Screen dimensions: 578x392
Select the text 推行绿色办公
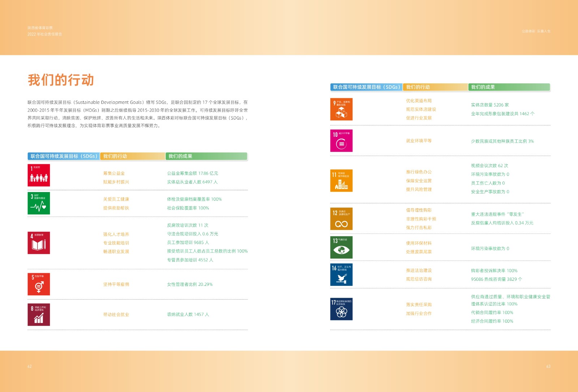click(419, 172)
